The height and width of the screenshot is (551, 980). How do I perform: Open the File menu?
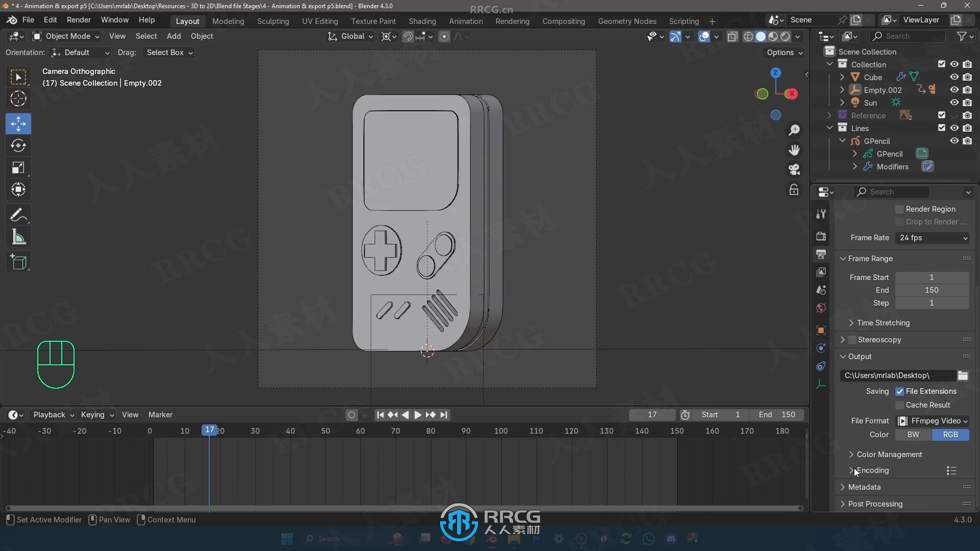click(28, 20)
